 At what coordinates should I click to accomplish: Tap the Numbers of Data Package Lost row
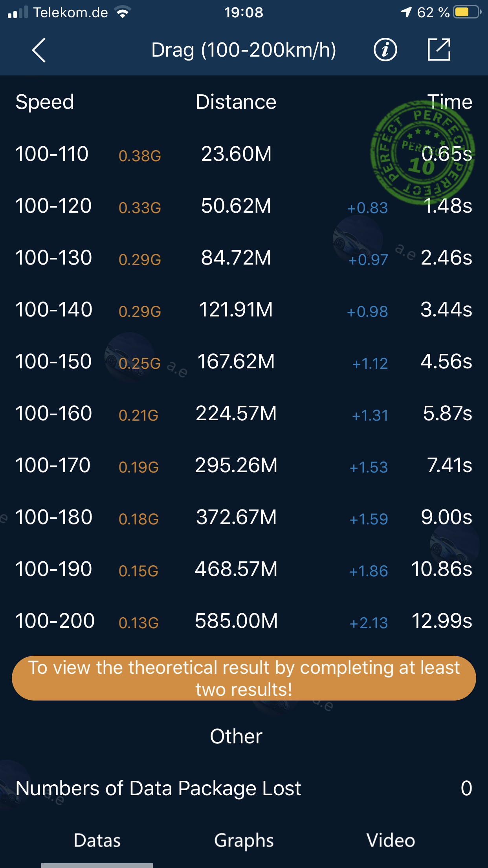point(244,788)
